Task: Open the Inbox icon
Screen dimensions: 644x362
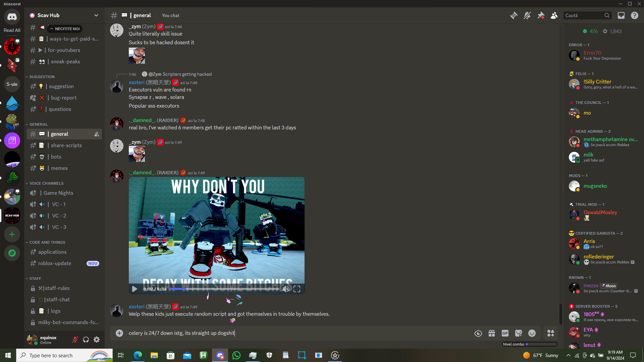Action: pos(621,15)
